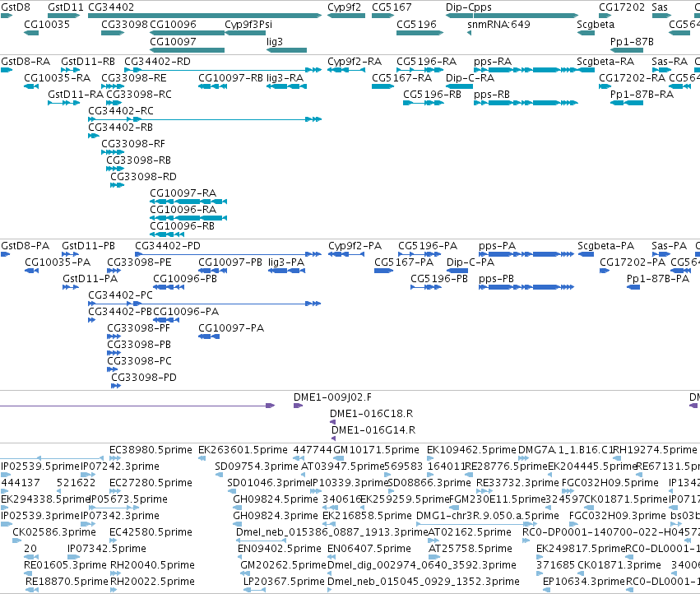Select the pps-PB protein label

pos(496,279)
